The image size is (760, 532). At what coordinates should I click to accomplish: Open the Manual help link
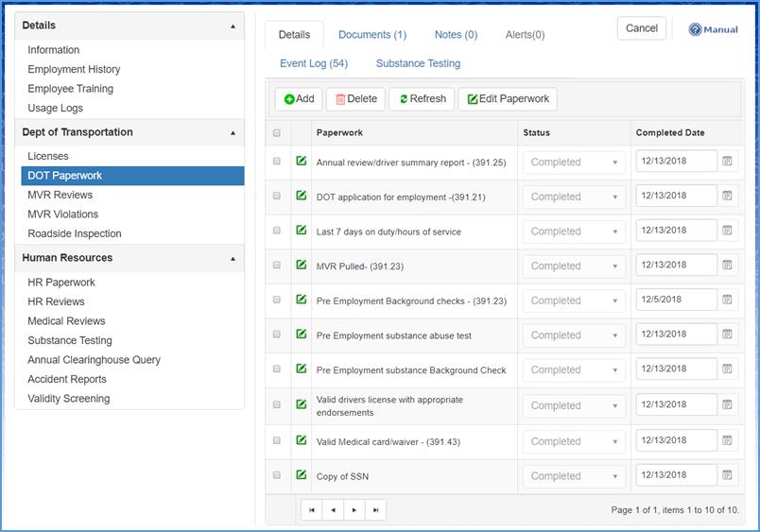click(714, 29)
